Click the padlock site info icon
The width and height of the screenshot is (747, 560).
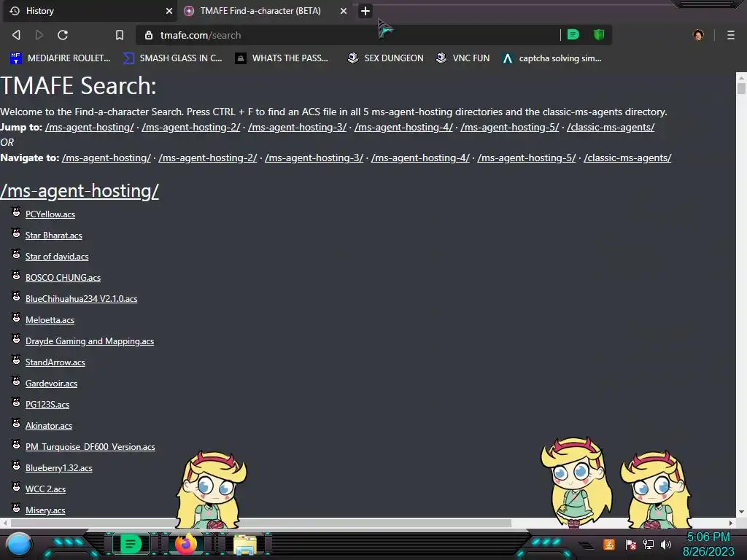149,35
